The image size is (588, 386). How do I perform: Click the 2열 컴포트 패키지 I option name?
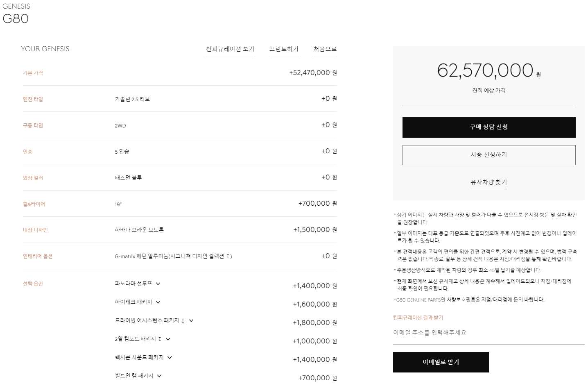[138, 339]
